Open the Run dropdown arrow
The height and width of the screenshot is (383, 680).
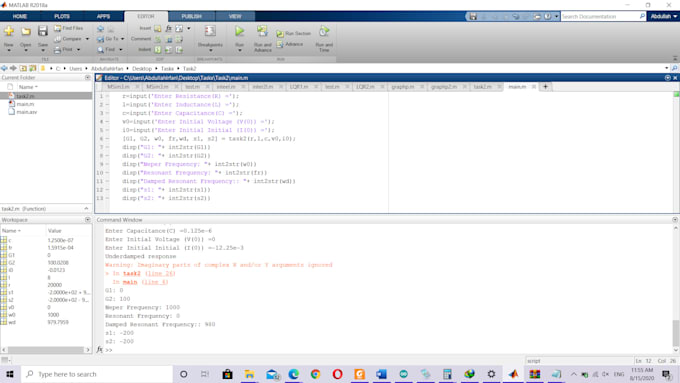239,51
